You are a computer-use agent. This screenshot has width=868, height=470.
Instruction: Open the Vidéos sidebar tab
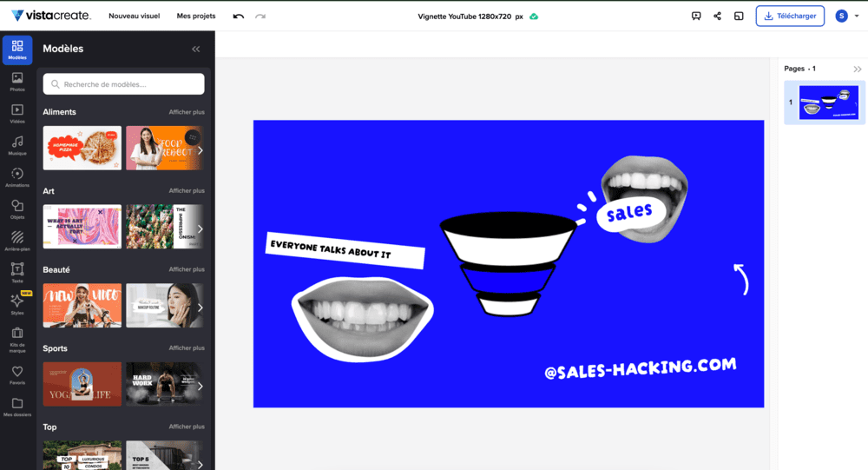click(x=17, y=114)
